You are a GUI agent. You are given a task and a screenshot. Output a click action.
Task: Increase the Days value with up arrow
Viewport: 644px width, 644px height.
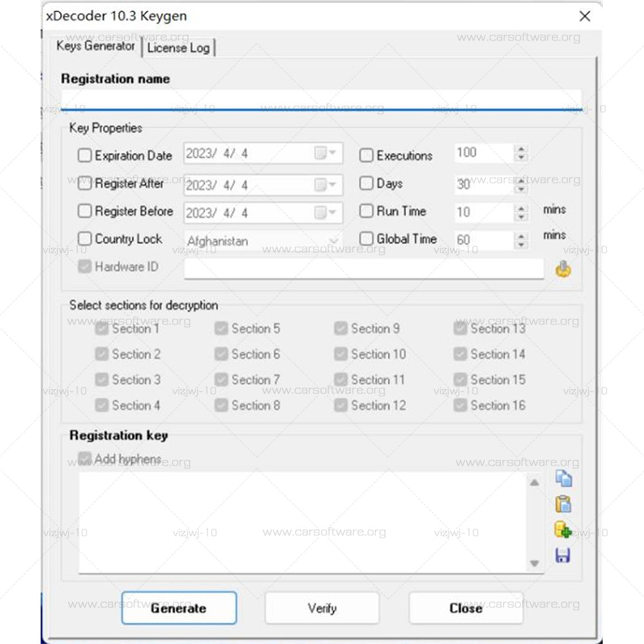[x=521, y=180]
